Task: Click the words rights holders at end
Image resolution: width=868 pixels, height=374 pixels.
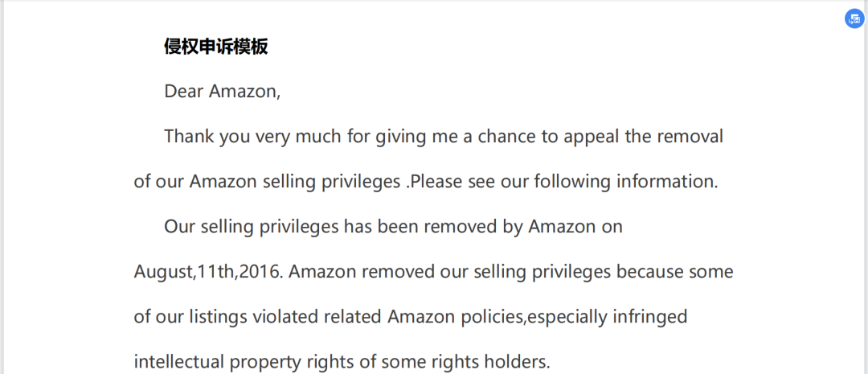Action: 493,363
